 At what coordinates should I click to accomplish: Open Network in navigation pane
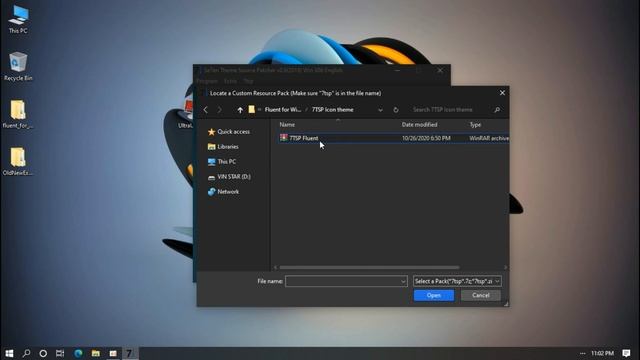point(223,192)
